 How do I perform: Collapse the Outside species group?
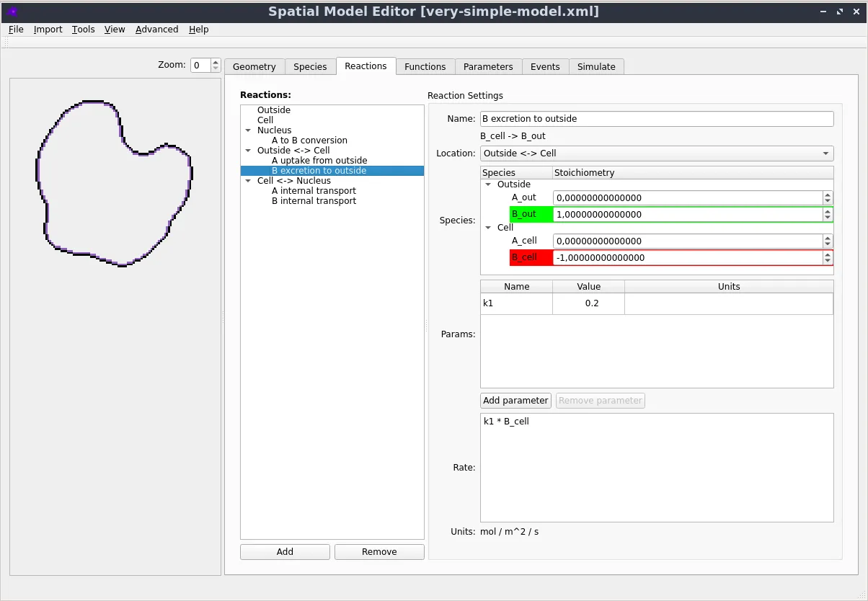489,184
